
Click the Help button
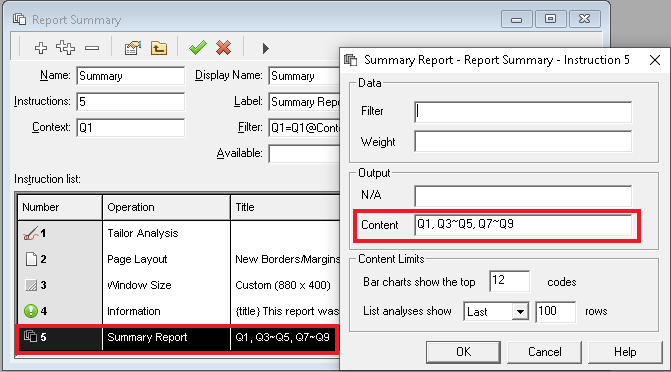[625, 352]
